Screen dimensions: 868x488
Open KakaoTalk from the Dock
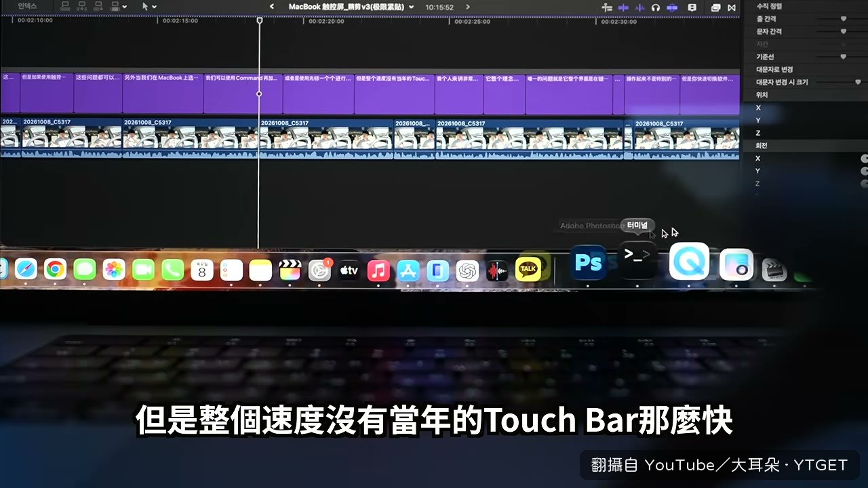528,269
